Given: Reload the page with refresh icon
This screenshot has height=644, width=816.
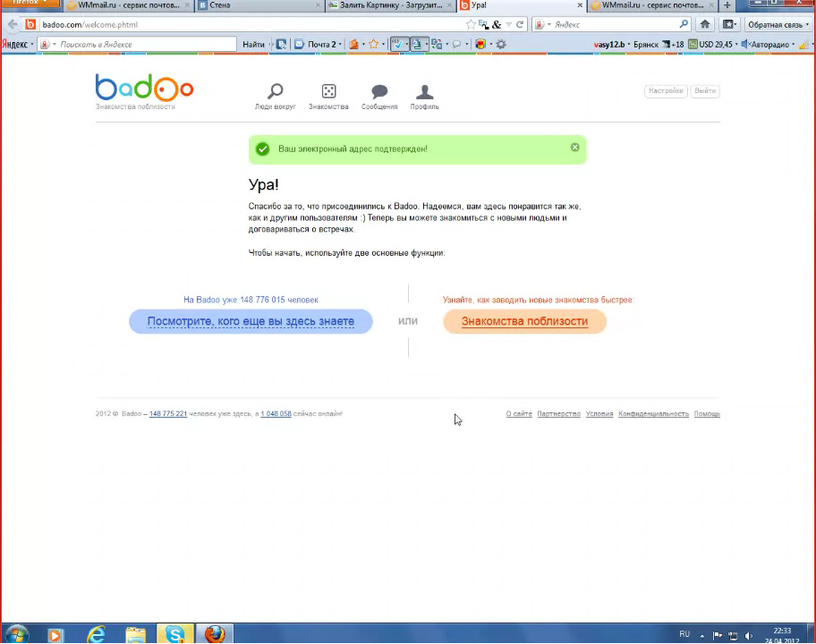Looking at the screenshot, I should (x=519, y=24).
